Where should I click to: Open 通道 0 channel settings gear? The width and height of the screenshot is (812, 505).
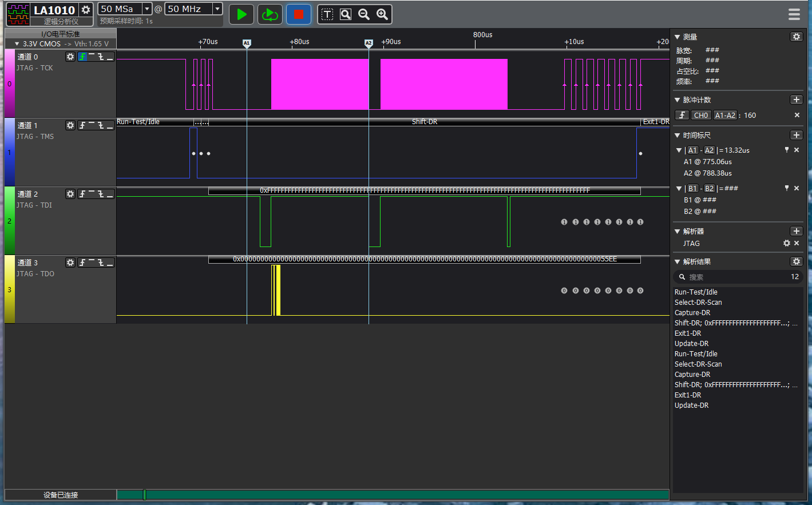70,57
